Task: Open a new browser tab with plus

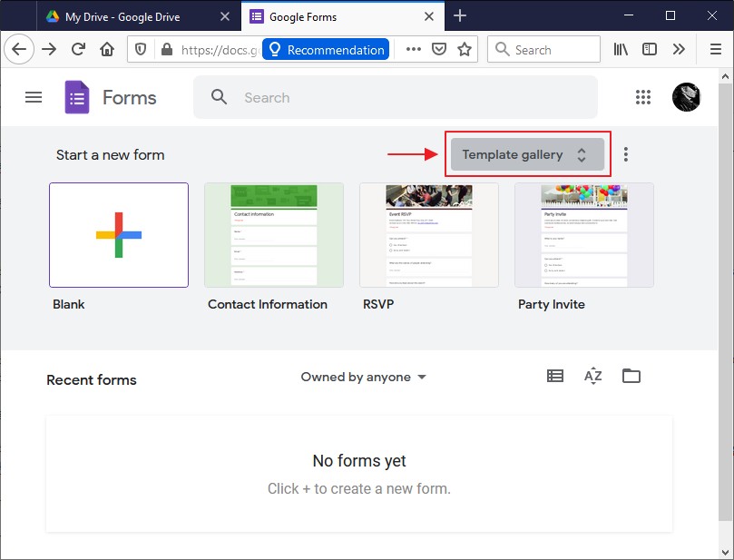Action: click(460, 16)
